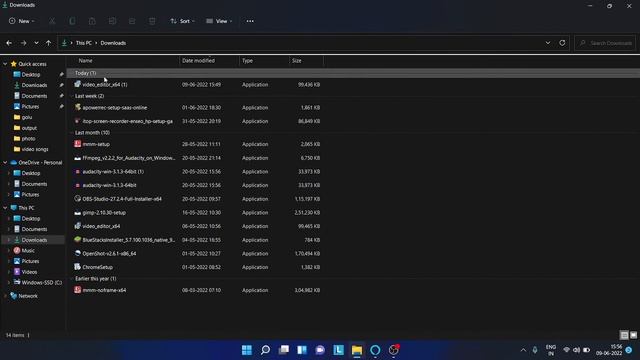Click the Copy toolbar icon
Screen dimensions: 640x360
pos(72,21)
